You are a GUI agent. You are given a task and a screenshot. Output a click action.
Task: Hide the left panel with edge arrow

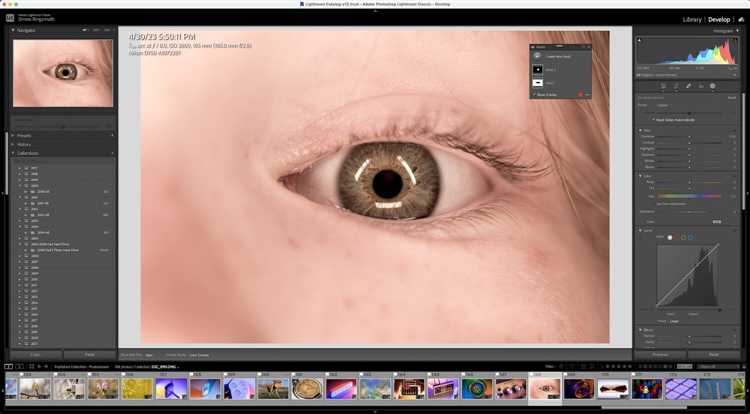click(x=2, y=193)
